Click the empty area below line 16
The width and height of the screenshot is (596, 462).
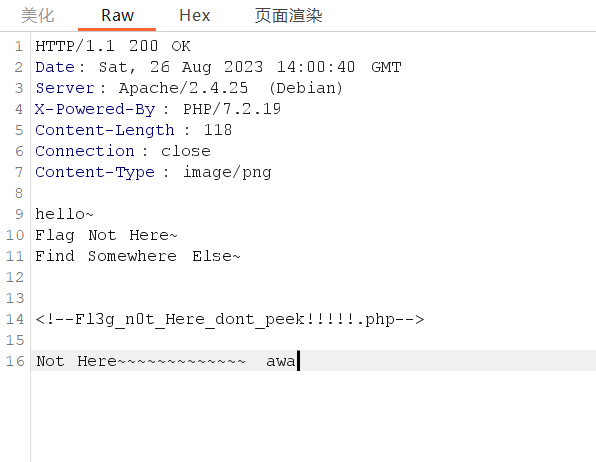(313, 416)
